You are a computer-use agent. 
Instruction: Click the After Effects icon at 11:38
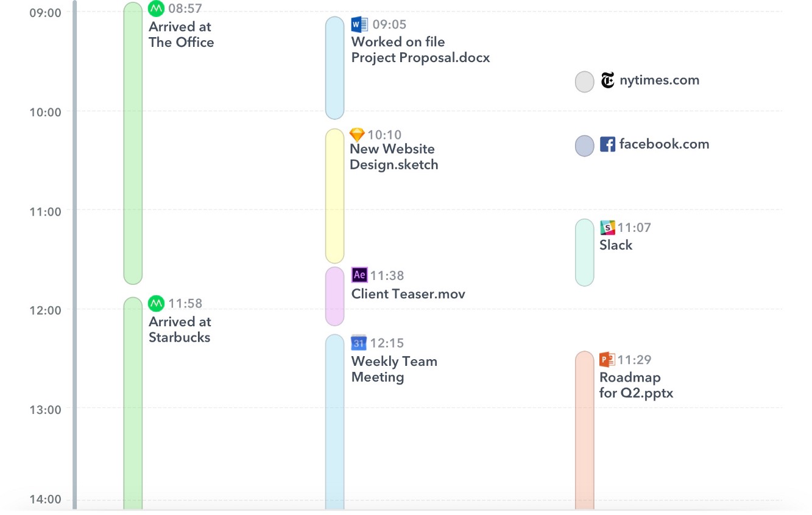click(359, 275)
